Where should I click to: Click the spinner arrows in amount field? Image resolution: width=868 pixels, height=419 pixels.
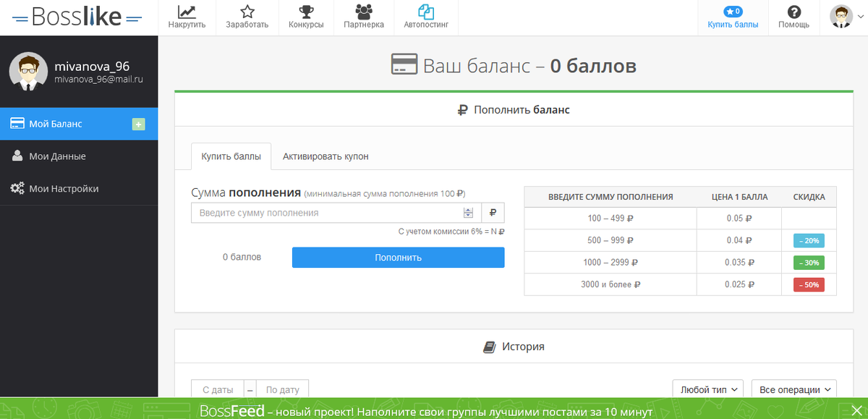[468, 213]
